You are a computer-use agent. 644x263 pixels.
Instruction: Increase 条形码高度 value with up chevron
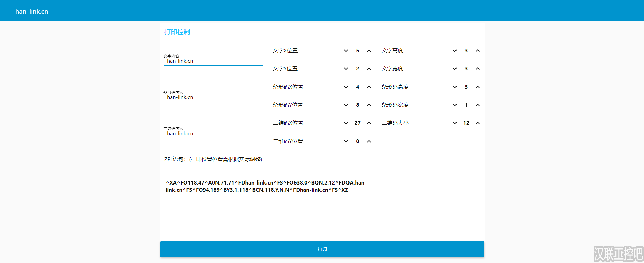(x=478, y=87)
